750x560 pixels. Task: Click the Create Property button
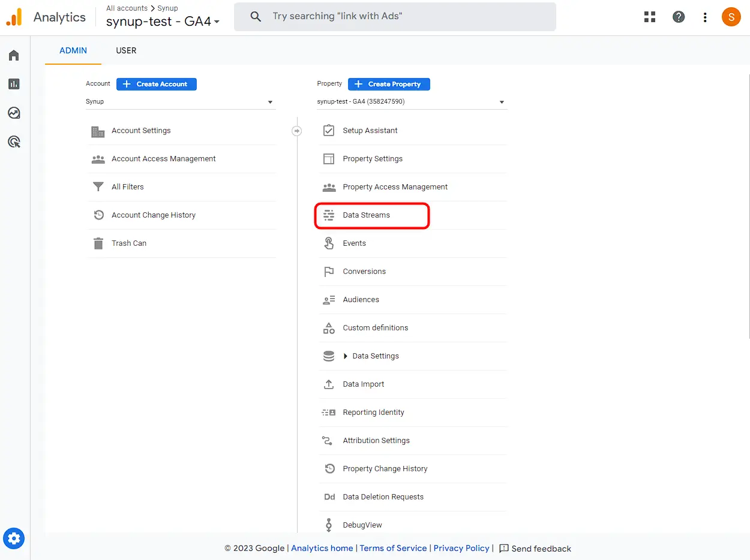click(x=389, y=84)
